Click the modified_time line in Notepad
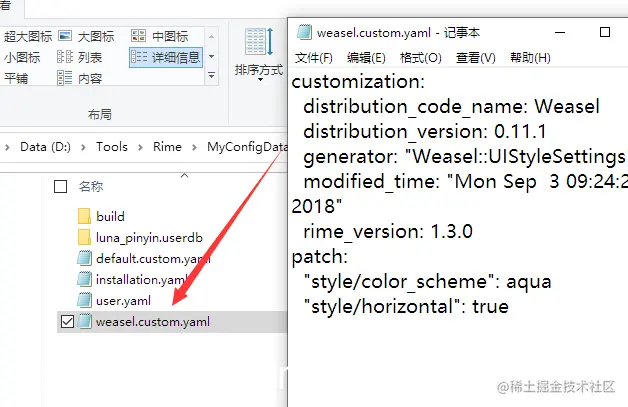This screenshot has height=407, width=628. (465, 181)
